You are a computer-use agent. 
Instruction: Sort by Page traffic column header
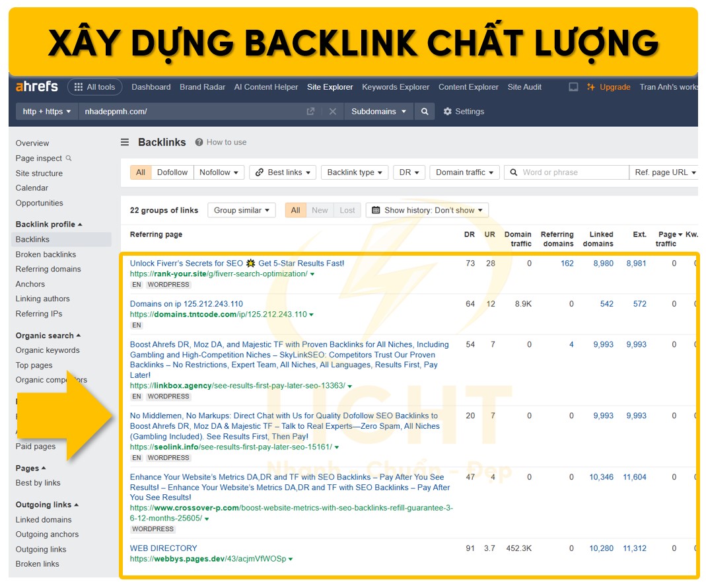coord(667,239)
